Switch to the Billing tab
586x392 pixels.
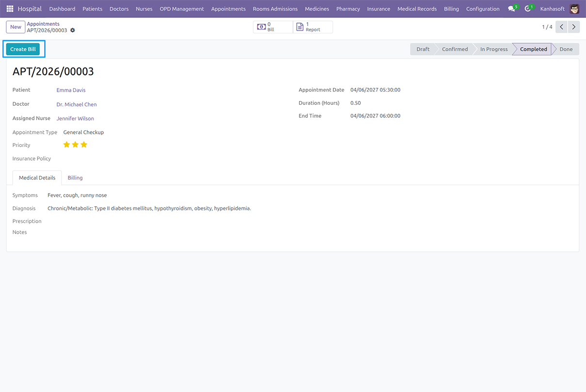point(75,178)
